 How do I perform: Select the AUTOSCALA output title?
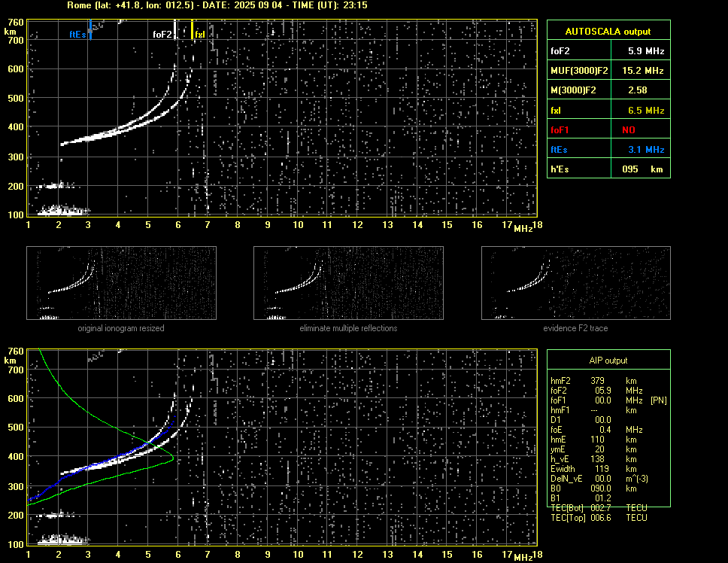point(608,32)
